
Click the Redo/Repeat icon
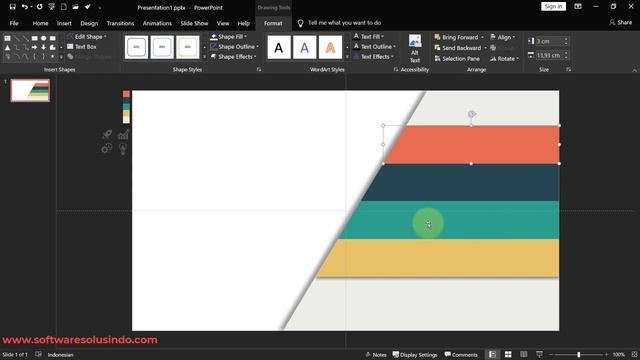coord(39,7)
